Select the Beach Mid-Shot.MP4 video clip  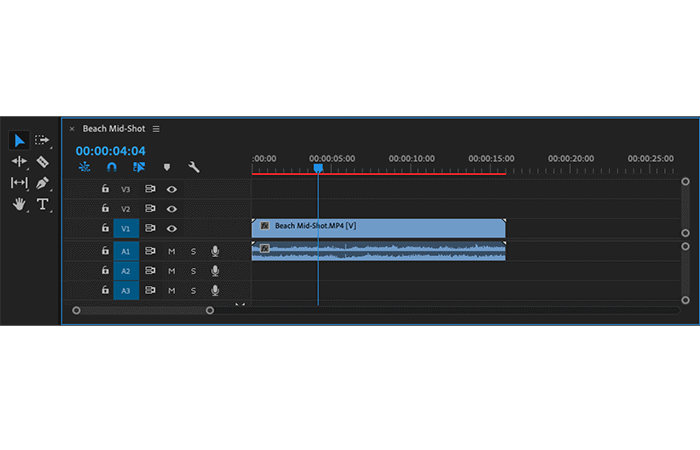point(379,228)
